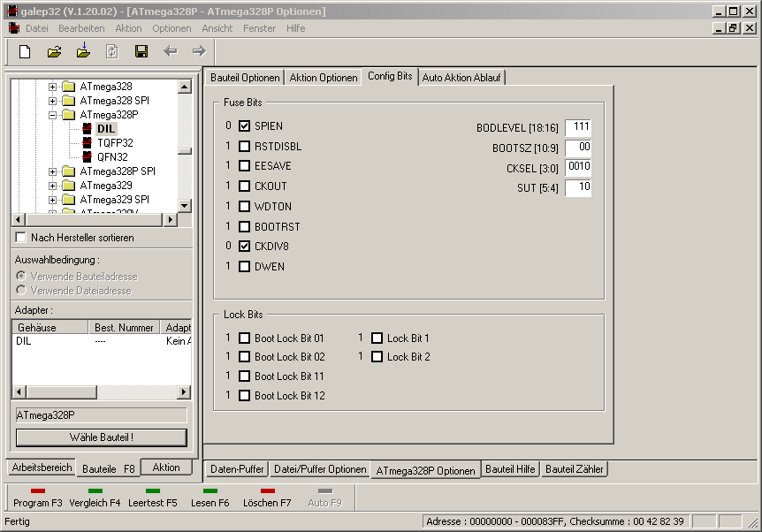
Task: Expand the ATmega328P SPI tree node
Action: click(x=52, y=171)
